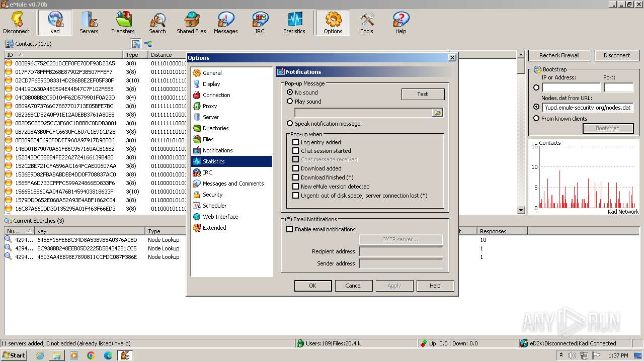Open the Messages toolbar icon

(x=226, y=23)
